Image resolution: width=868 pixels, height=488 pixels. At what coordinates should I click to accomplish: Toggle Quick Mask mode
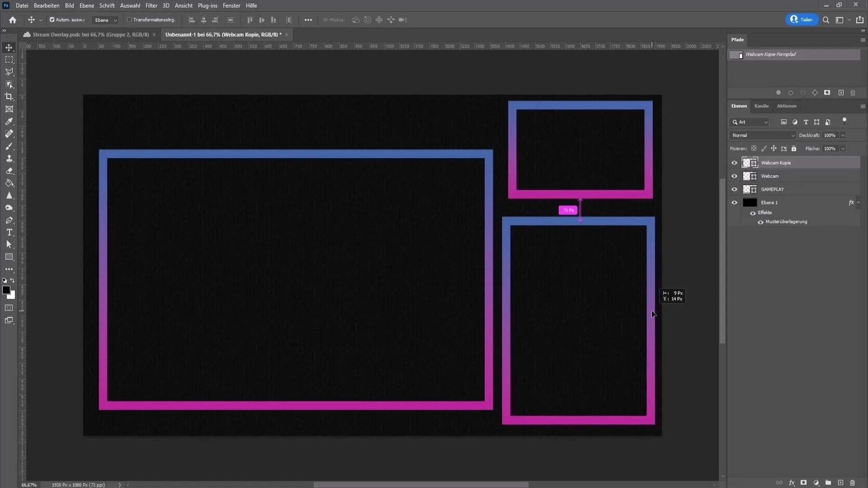[x=9, y=308]
